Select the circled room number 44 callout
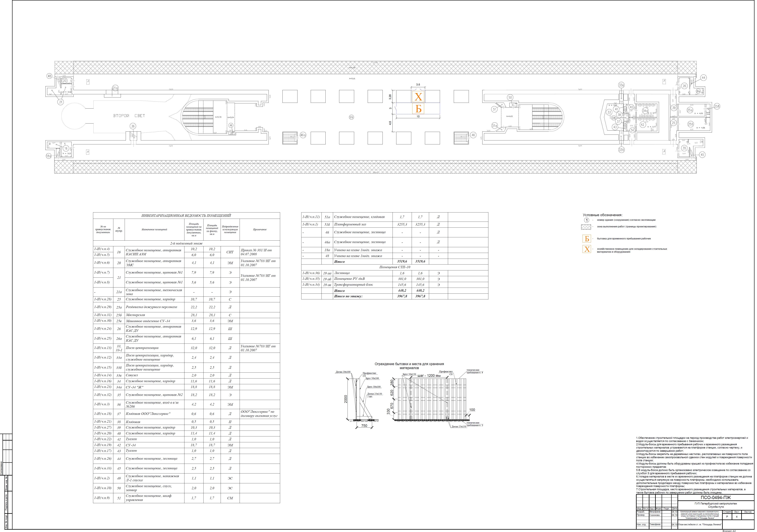Image resolution: width=757 pixels, height=532 pixels. pyautogui.click(x=703, y=78)
